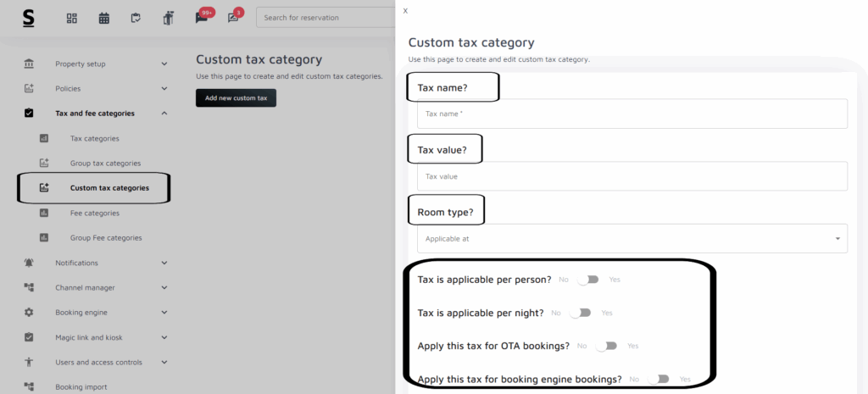The width and height of the screenshot is (868, 394).
Task: Turn on Apply this tax for OTA bookings
Action: click(606, 346)
